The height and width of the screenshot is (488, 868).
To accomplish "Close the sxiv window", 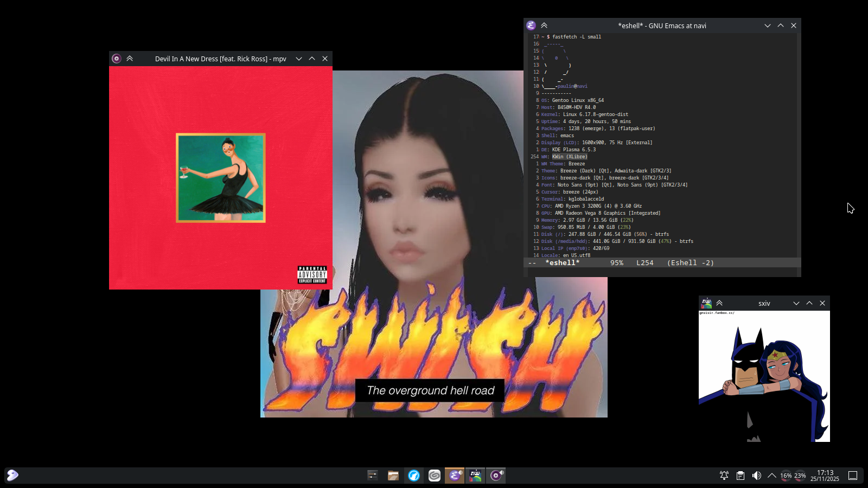I will point(822,303).
